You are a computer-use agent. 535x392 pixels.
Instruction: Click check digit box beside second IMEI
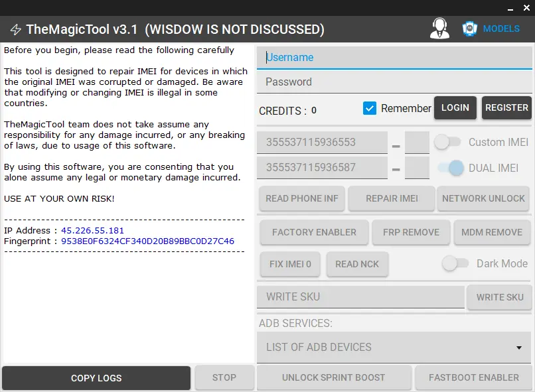[x=417, y=167]
